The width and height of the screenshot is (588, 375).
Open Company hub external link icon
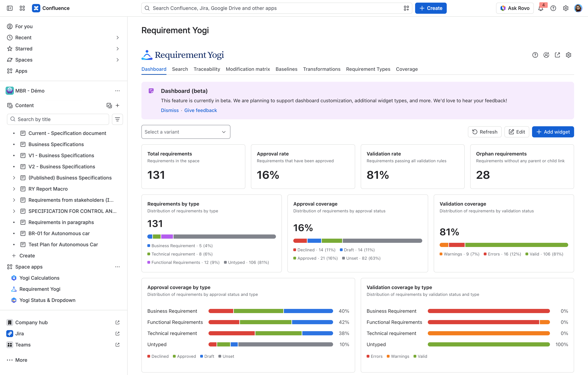tap(117, 322)
